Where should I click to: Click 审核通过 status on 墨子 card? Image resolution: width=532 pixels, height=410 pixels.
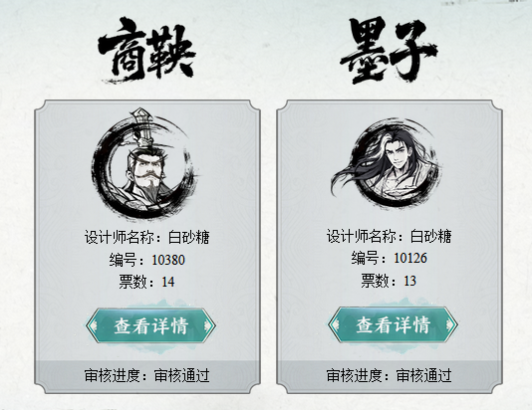click(x=423, y=375)
